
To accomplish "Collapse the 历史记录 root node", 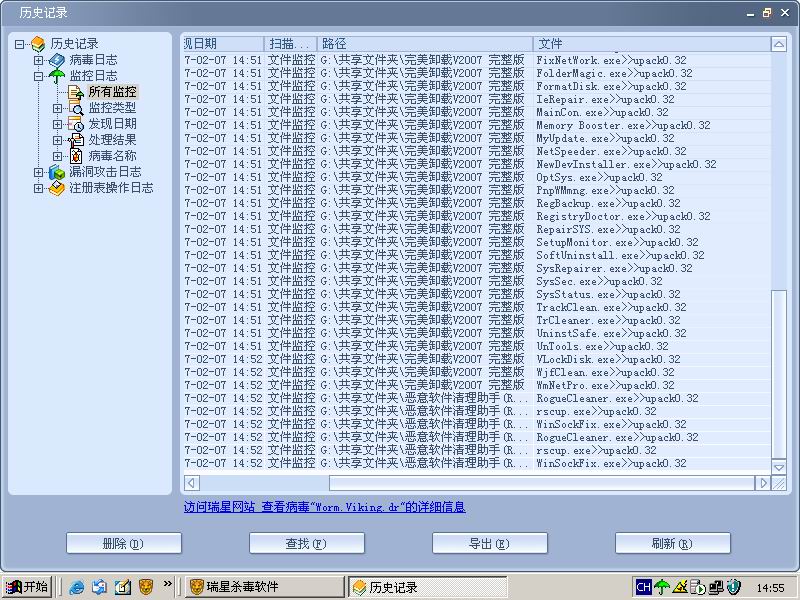I will 19,44.
